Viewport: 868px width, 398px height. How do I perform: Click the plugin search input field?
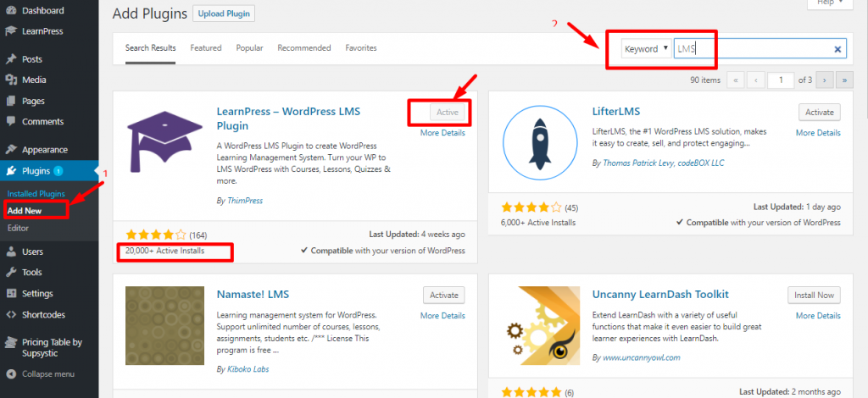pos(760,48)
